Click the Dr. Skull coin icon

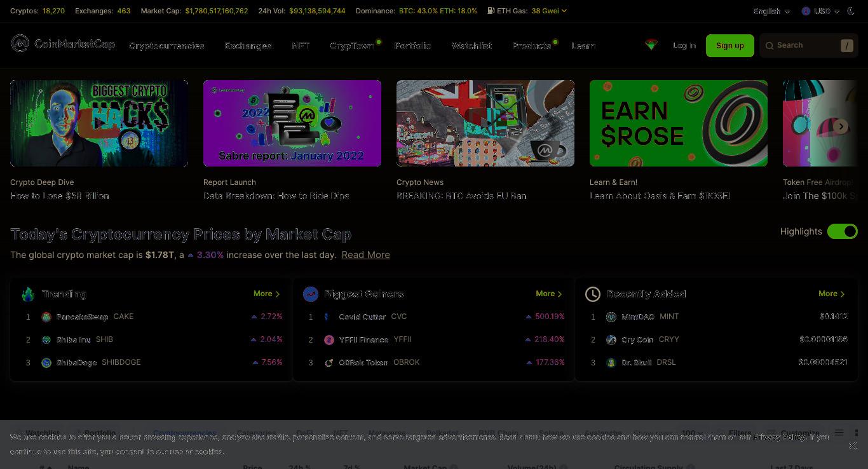click(x=611, y=363)
